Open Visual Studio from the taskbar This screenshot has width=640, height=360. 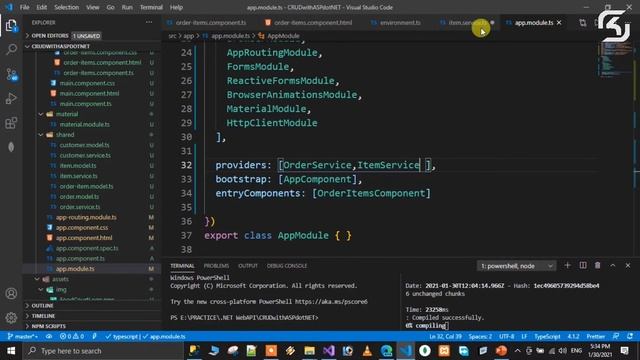point(329,351)
